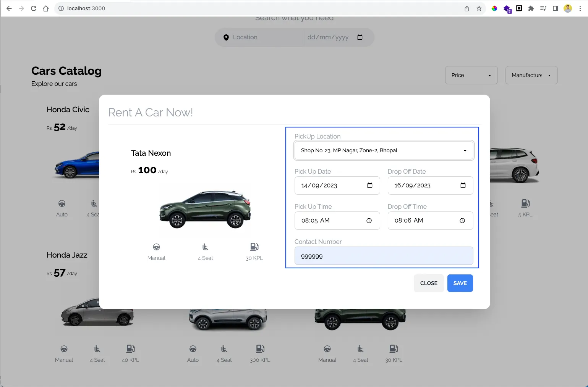The height and width of the screenshot is (387, 588).
Task: Open the square extension icon next to pinwheel
Action: click(519, 8)
